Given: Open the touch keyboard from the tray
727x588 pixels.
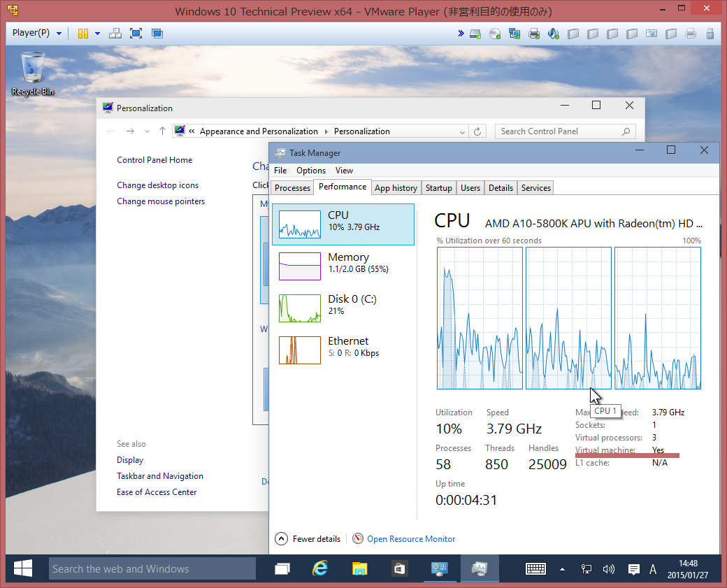Looking at the screenshot, I should (x=535, y=569).
